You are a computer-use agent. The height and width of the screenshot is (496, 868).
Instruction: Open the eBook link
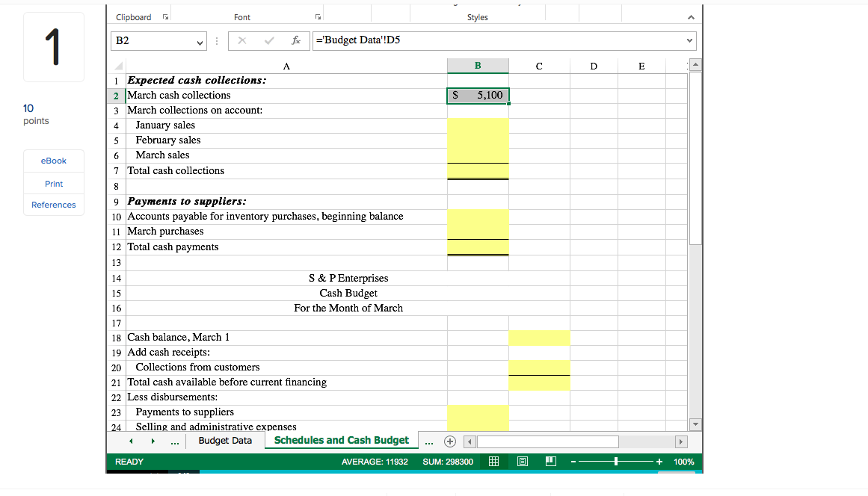pos(54,161)
